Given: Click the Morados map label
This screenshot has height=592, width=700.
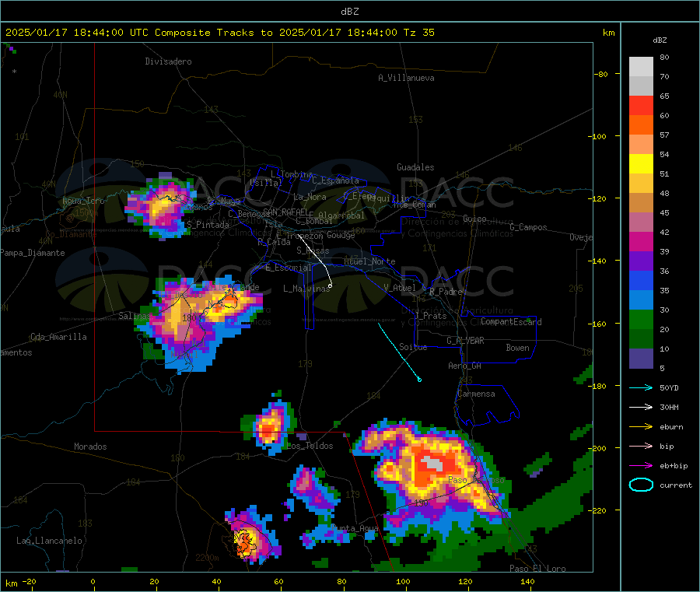Looking at the screenshot, I should click(90, 447).
